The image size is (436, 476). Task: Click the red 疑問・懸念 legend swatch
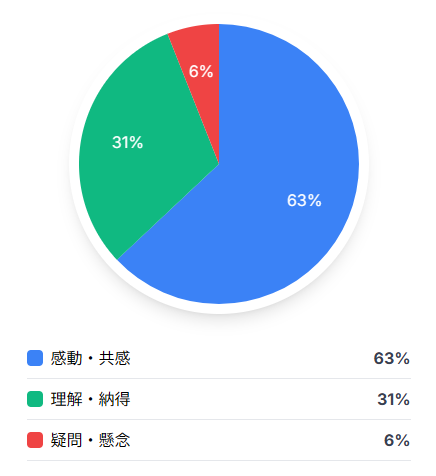(x=35, y=440)
